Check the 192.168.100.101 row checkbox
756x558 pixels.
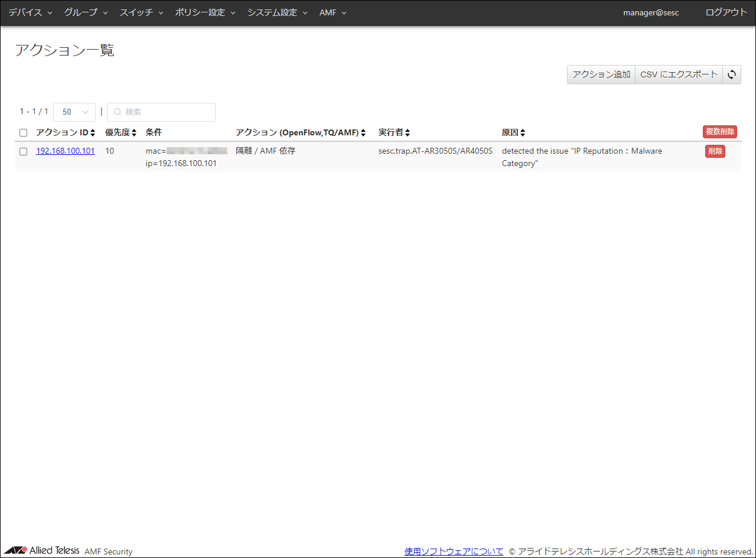[24, 151]
